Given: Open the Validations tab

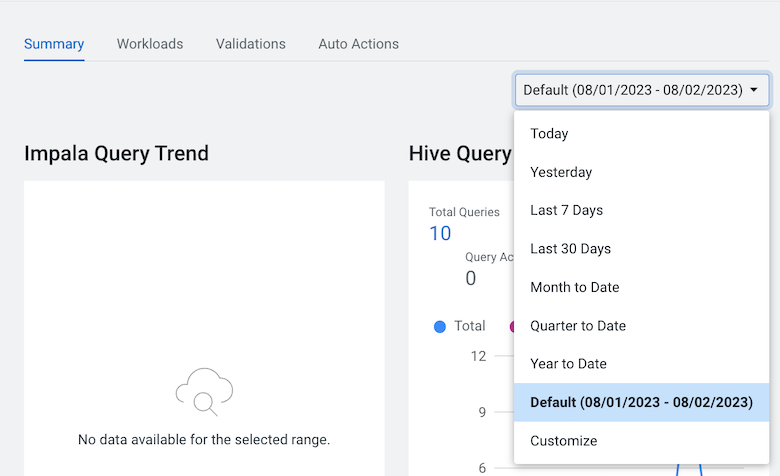Looking at the screenshot, I should [x=251, y=44].
